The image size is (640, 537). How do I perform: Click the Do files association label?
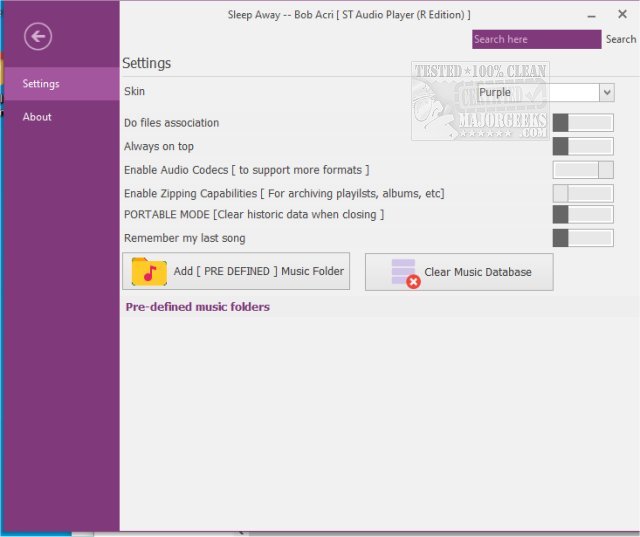click(171, 123)
